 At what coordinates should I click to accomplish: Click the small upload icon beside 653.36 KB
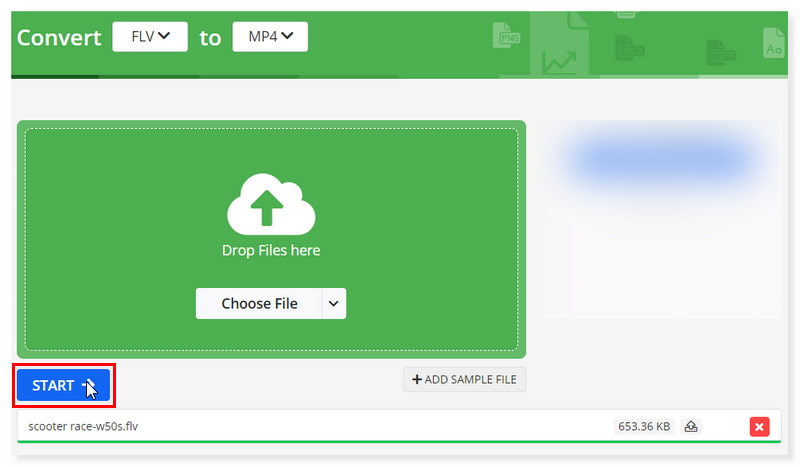point(690,427)
